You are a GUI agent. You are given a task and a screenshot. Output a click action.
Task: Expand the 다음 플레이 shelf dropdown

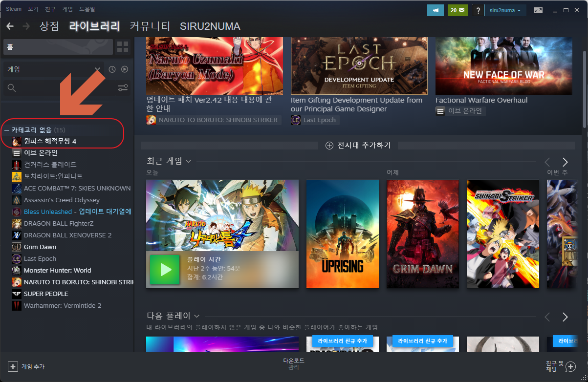click(196, 316)
